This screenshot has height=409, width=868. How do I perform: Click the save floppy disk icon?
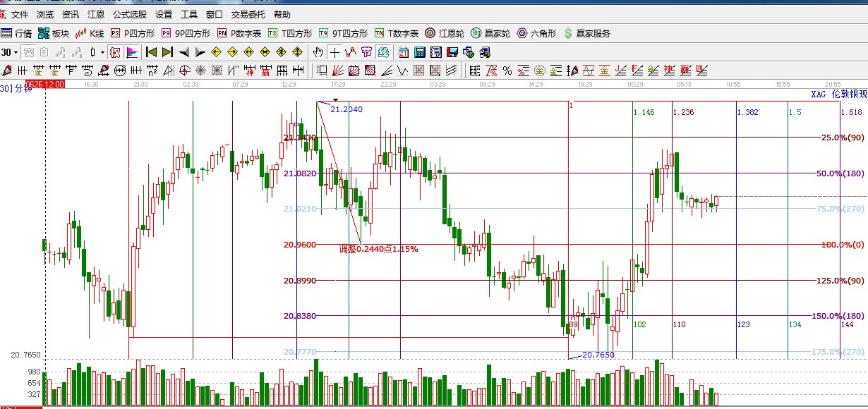(x=452, y=52)
